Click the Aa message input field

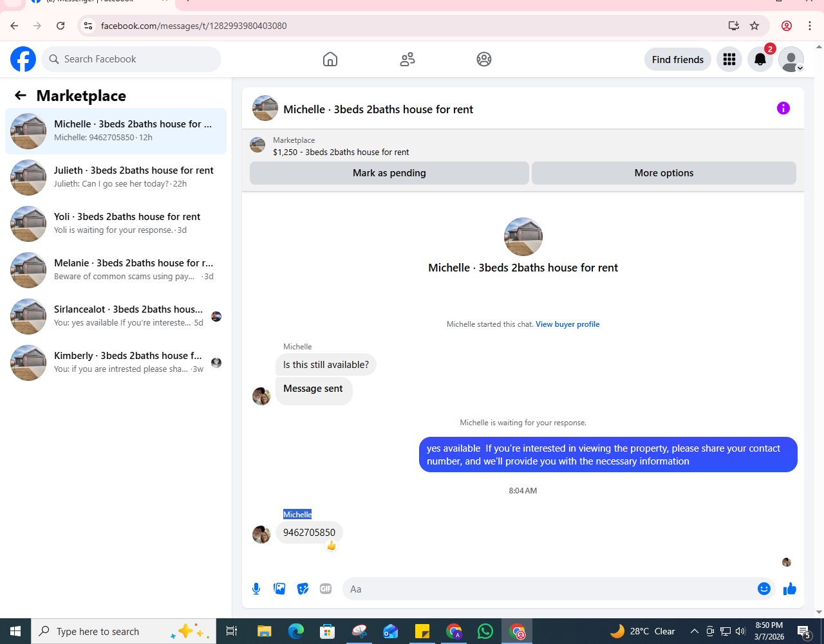[550, 589]
